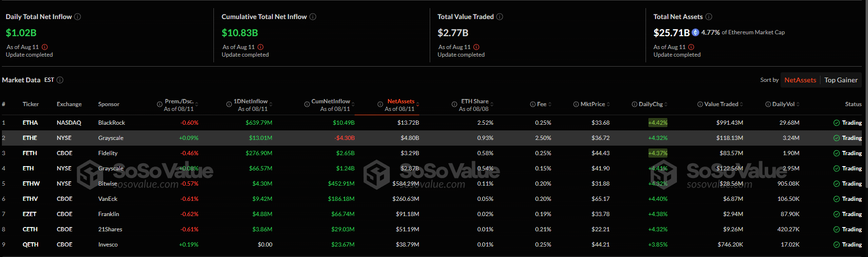Click VanEck sponsor name
The width and height of the screenshot is (868, 257).
[108, 199]
